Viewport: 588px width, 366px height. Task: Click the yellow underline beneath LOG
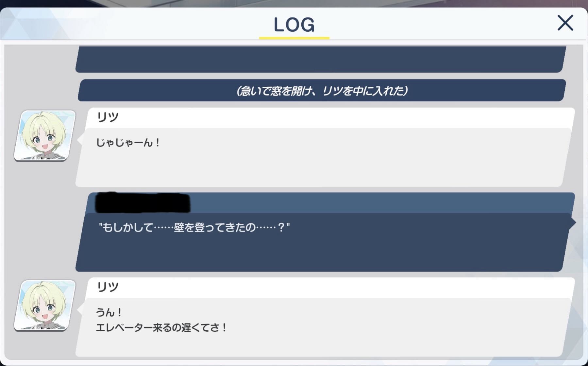tap(294, 38)
